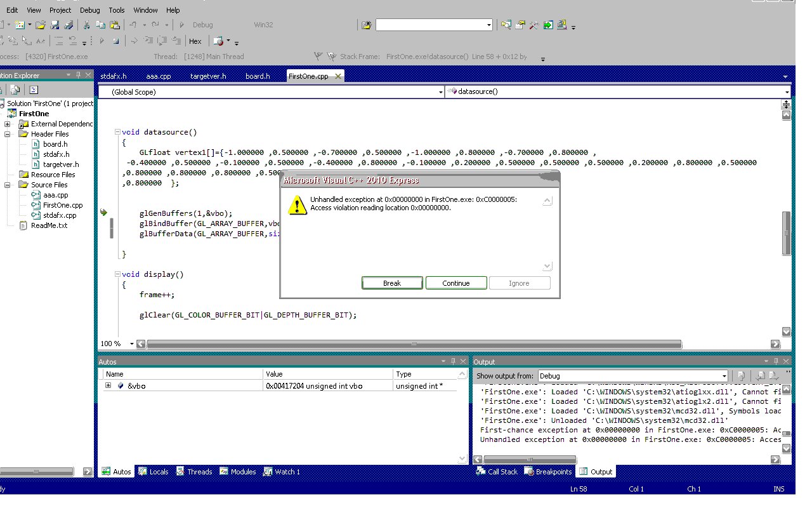This screenshot has height=508, width=812.
Task: Click the editor vertical scrollbar thumb
Action: click(x=787, y=233)
